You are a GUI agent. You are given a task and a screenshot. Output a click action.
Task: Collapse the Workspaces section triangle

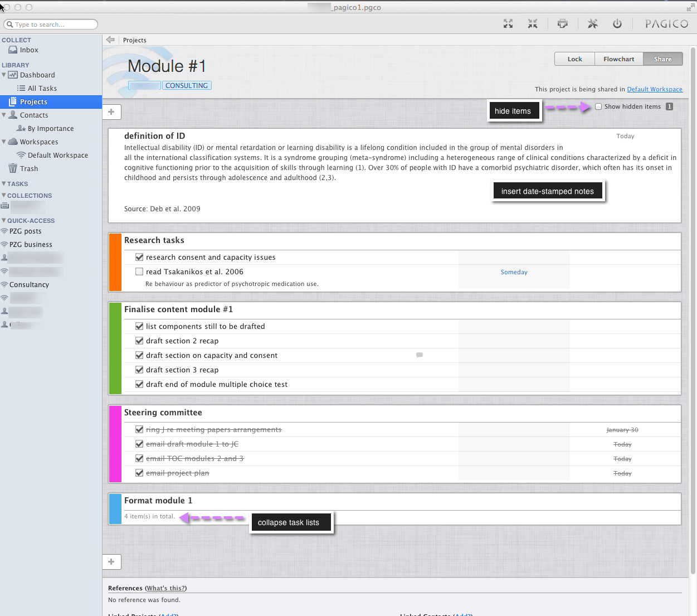coord(4,142)
